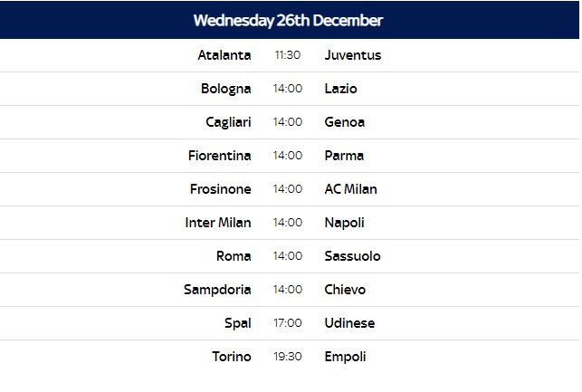Select Sampdoria in the fixtures

tap(216, 290)
